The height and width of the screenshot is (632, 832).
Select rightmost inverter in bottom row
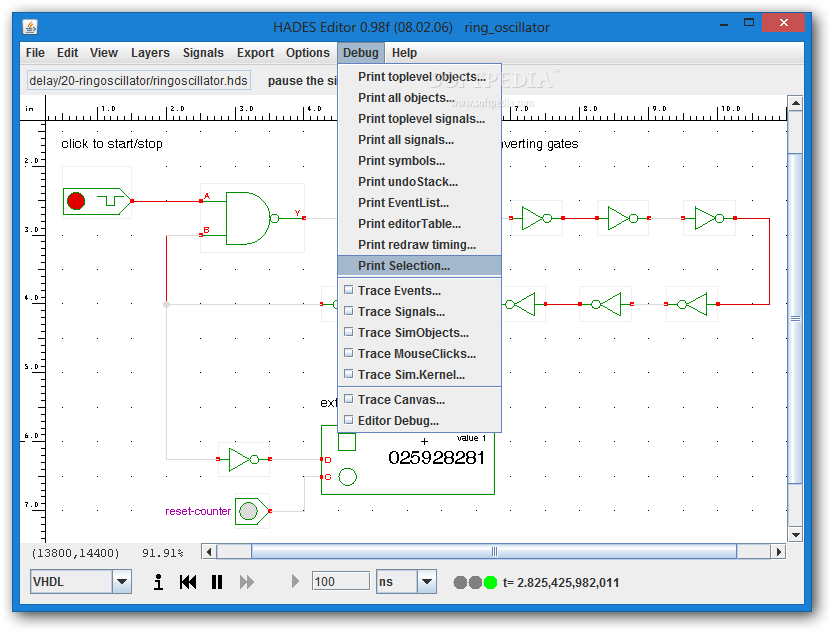pos(692,304)
